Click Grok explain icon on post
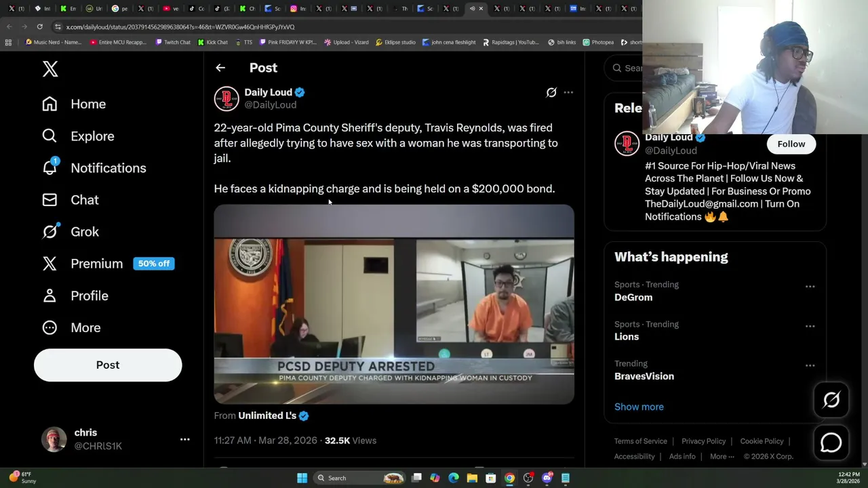 pos(551,92)
